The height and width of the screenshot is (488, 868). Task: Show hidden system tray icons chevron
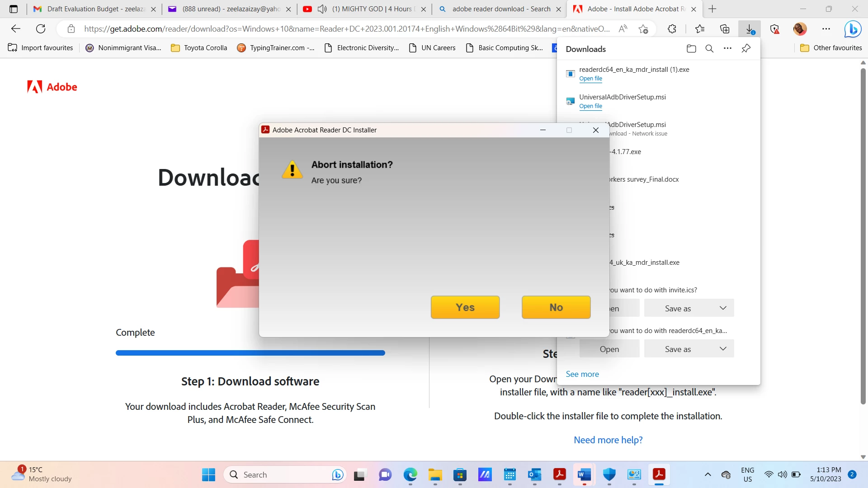(x=708, y=474)
